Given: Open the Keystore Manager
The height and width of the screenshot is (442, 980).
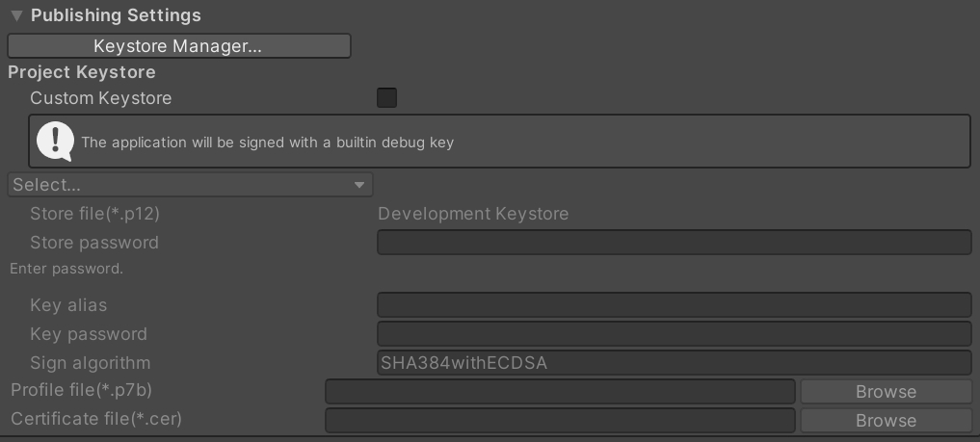Looking at the screenshot, I should click(178, 45).
